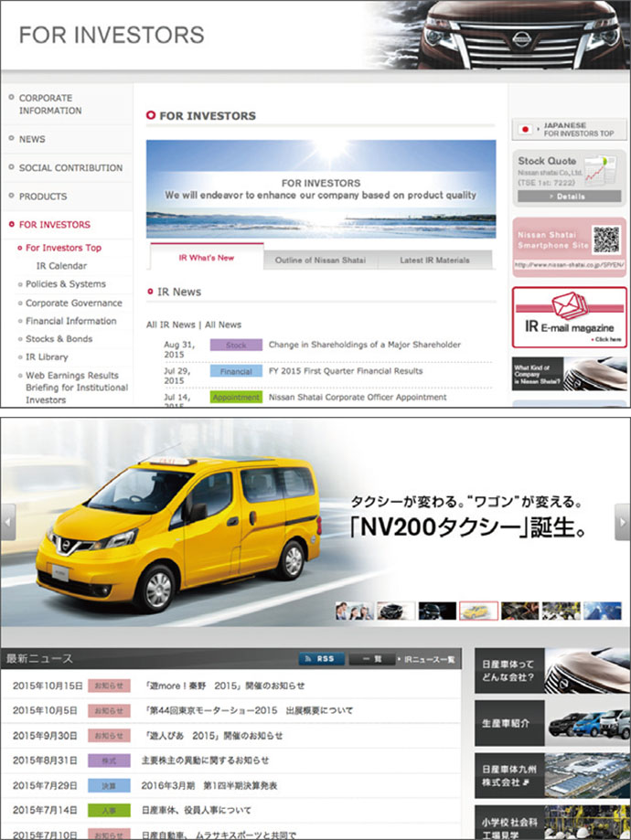Open the IR Library link

pos(47,356)
